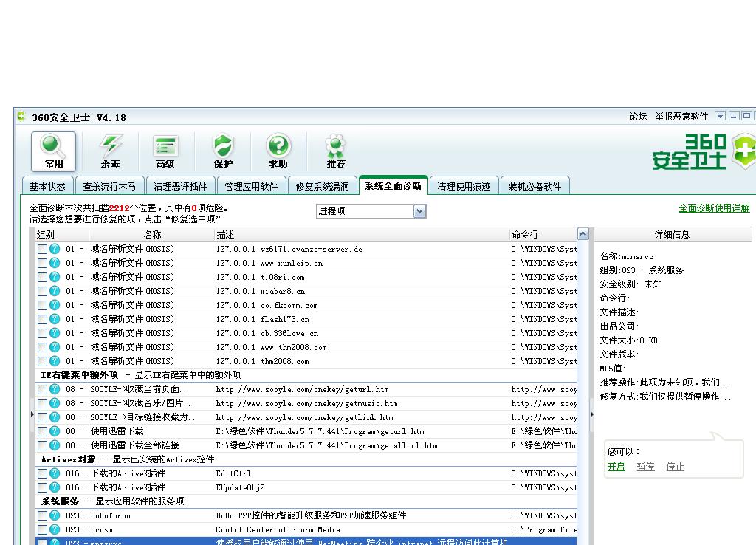Go to the 修复系统漏洞 tab
Viewport: 756px width, 545px height.
click(x=322, y=186)
